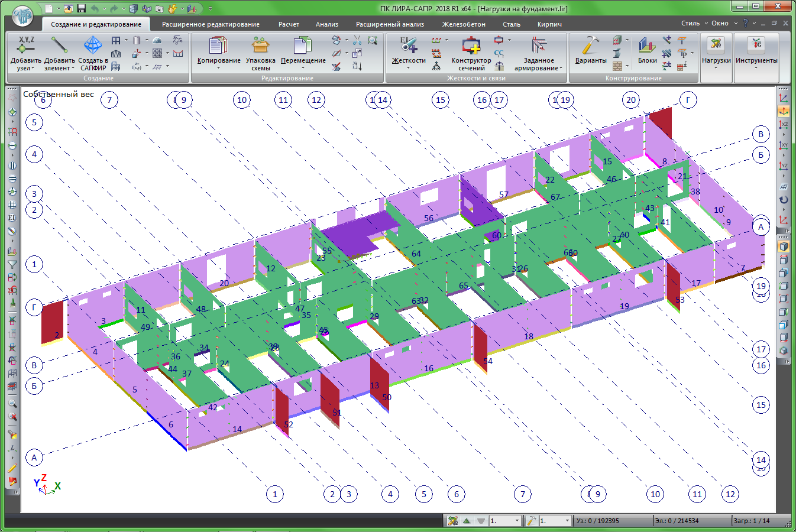This screenshot has height=532, width=796.
Task: Open the round application menu button
Action: 22,16
